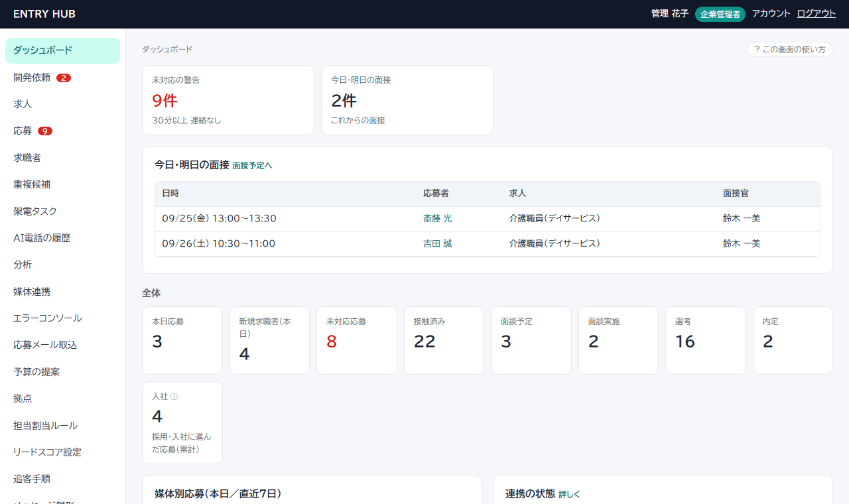Open the 応募 sidebar item

click(62, 131)
